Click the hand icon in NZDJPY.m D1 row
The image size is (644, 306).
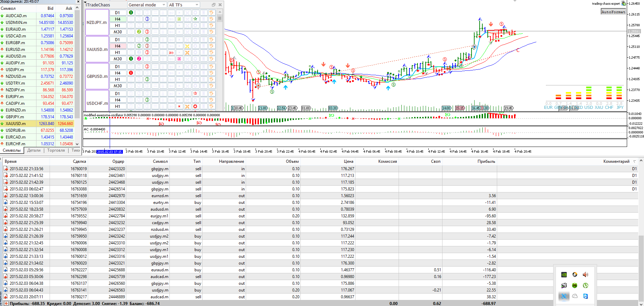pos(211,12)
